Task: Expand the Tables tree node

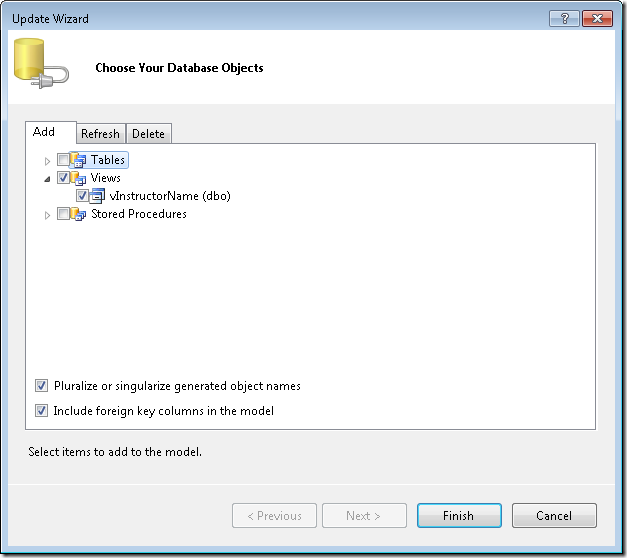Action: tap(47, 160)
